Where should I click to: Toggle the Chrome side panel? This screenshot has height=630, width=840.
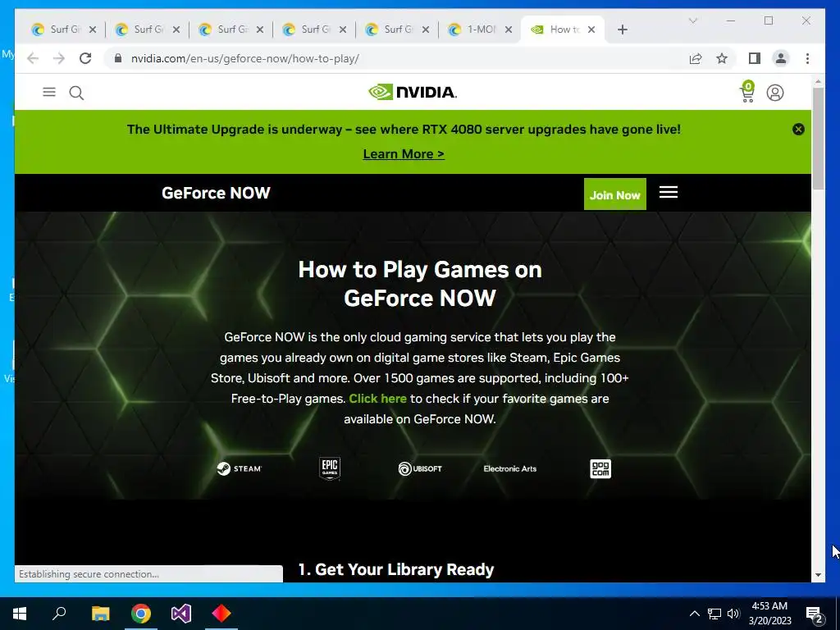coord(755,58)
